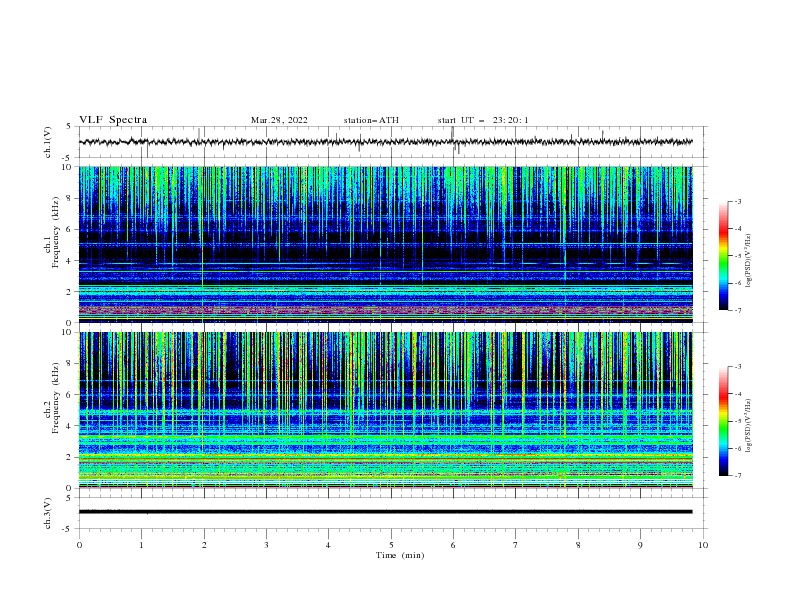Image resolution: width=792 pixels, height=612 pixels.
Task: Click the ch.2 spectrogram color scale bar
Action: pyautogui.click(x=723, y=421)
